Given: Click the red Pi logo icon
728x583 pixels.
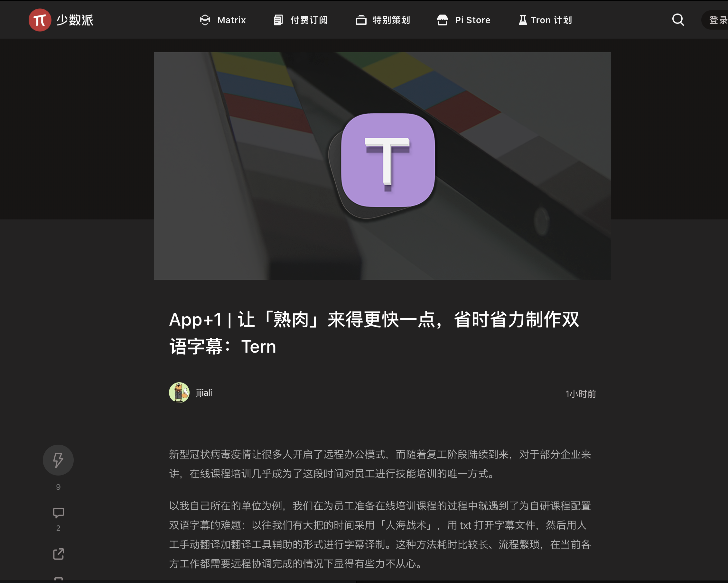Looking at the screenshot, I should click(40, 20).
